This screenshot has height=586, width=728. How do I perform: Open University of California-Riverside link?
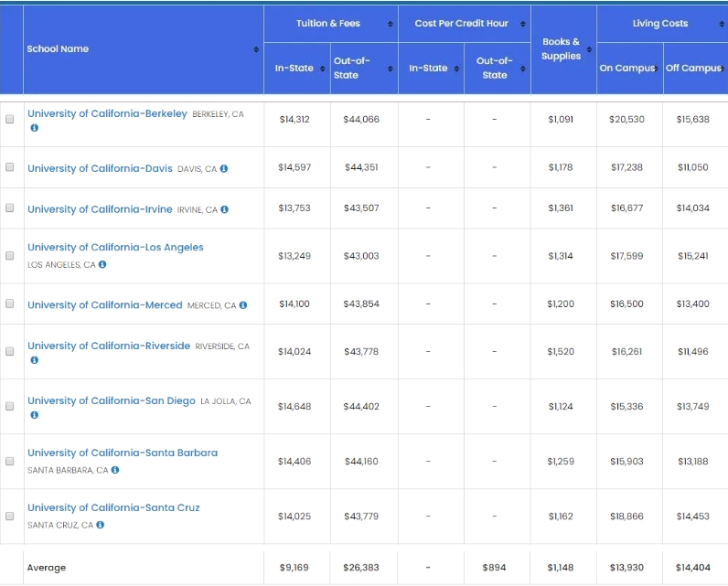click(x=109, y=346)
